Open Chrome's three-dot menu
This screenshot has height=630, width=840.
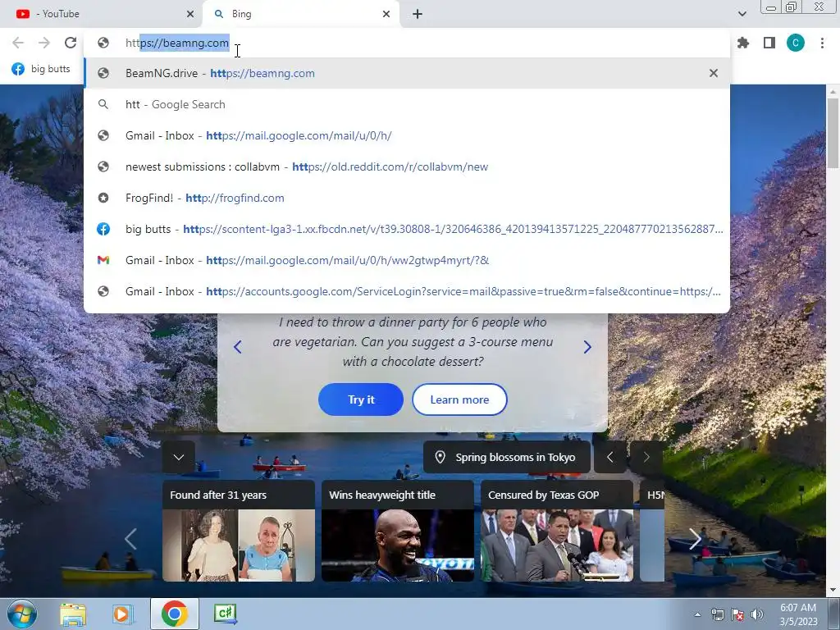click(822, 43)
